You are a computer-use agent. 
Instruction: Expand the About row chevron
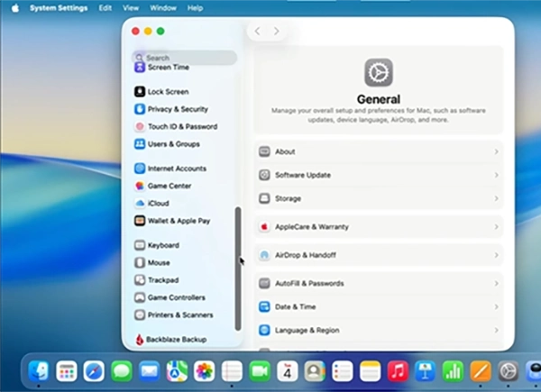pyautogui.click(x=496, y=151)
